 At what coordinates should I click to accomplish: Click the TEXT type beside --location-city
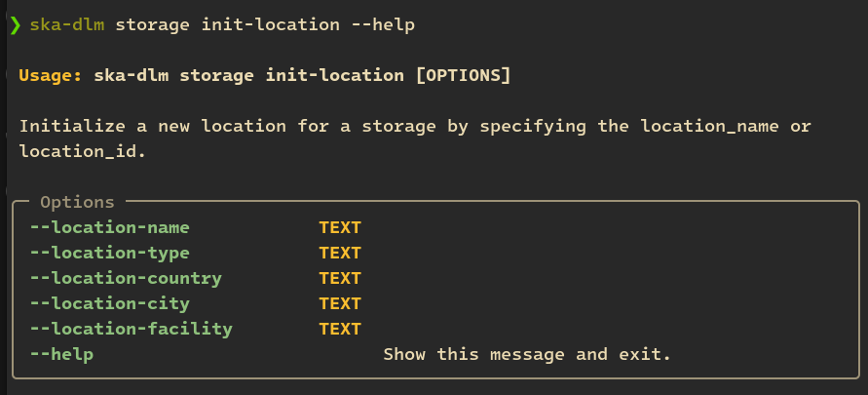340,304
